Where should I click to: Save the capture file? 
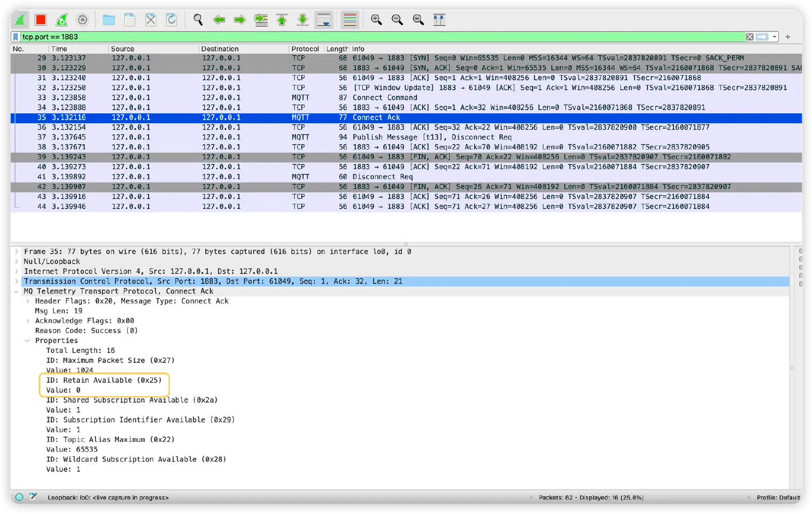(129, 20)
